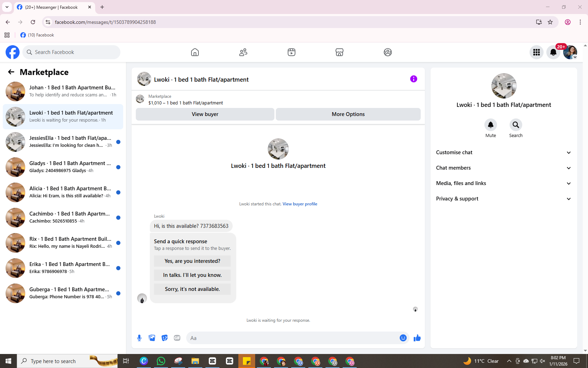Open the conversation information icon

(414, 79)
